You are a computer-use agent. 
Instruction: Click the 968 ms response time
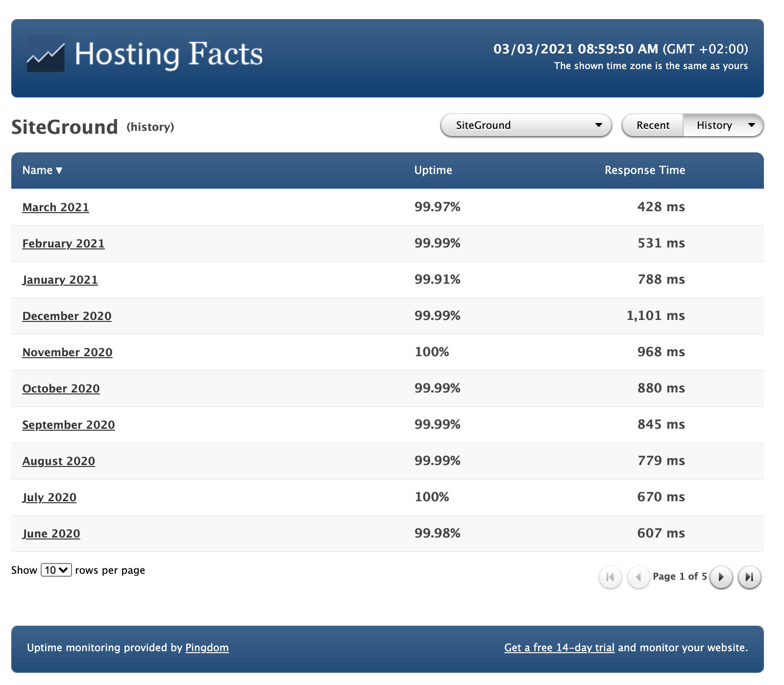pos(661,352)
